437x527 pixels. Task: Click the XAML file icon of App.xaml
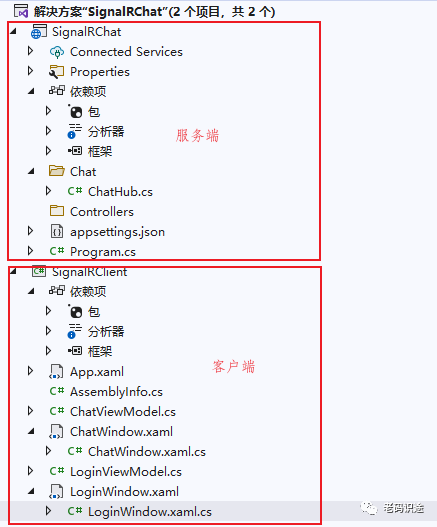pyautogui.click(x=56, y=372)
